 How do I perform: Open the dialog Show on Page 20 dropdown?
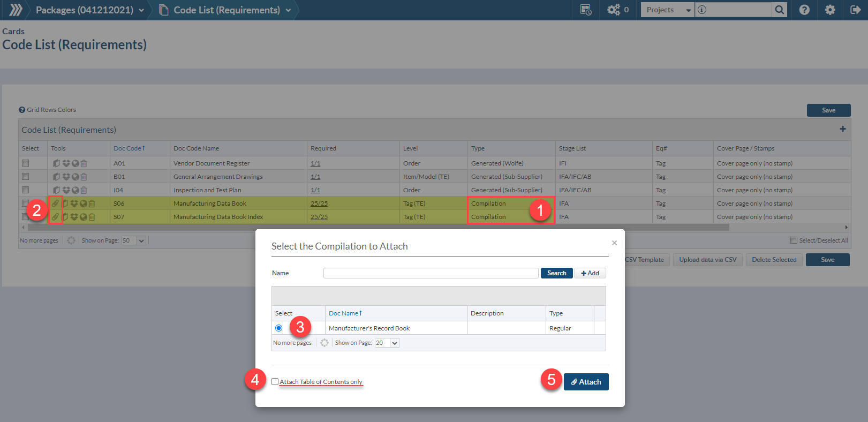[387, 343]
